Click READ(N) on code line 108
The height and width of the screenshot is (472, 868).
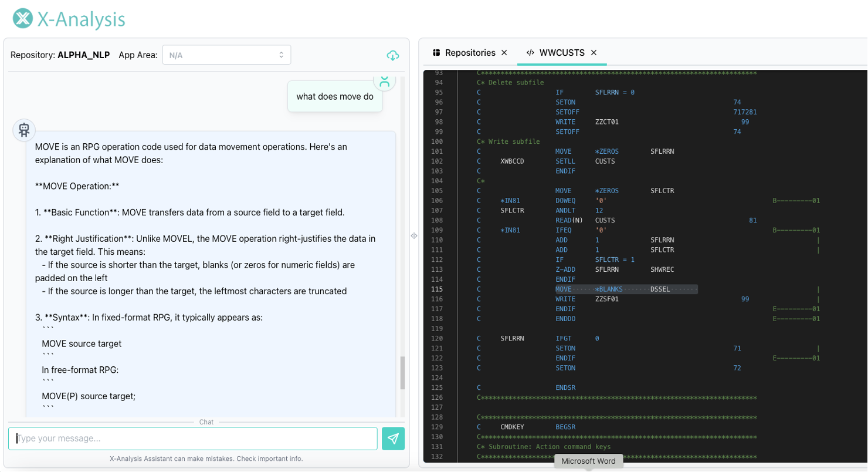(569, 221)
